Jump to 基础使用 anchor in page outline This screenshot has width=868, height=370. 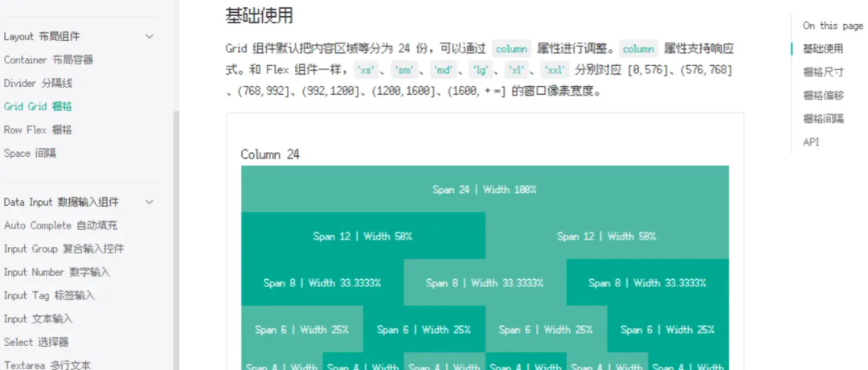(x=823, y=49)
